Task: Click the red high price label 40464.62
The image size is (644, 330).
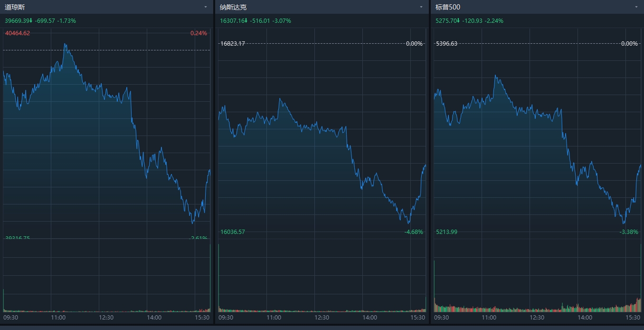Action: click(x=18, y=33)
